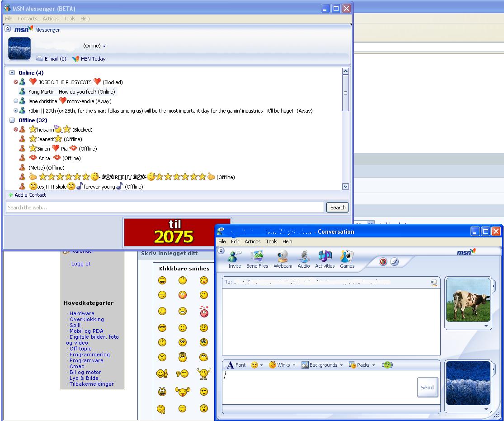Click the muscle-flexing smiley on forum page
The width and height of the screenshot is (504, 421).
(183, 392)
